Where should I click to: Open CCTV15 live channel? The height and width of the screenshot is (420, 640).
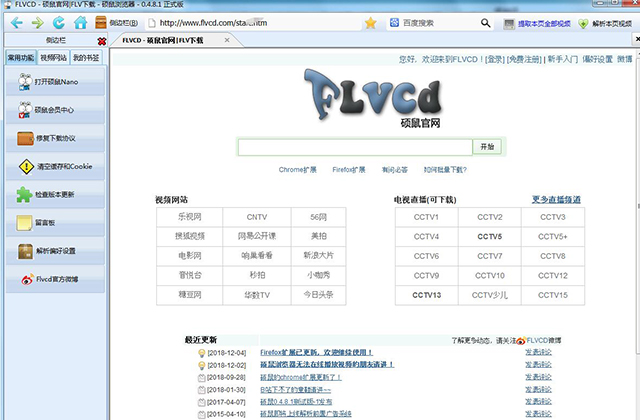click(553, 295)
